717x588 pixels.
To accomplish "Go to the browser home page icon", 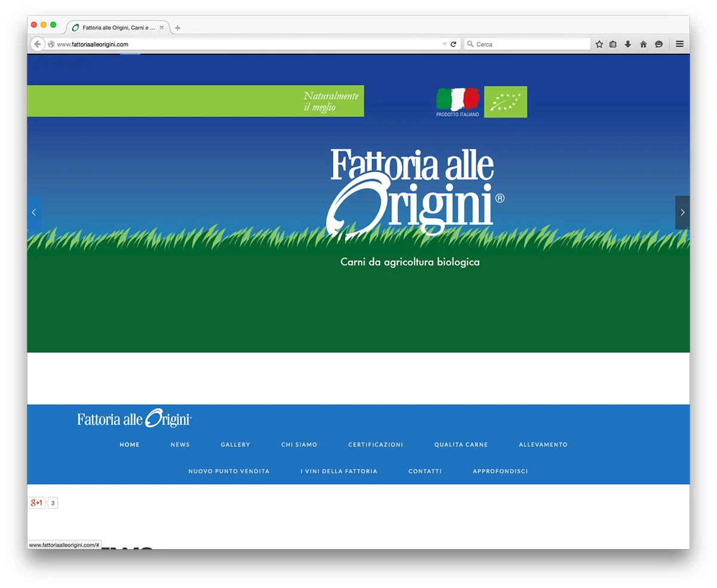I will [644, 44].
